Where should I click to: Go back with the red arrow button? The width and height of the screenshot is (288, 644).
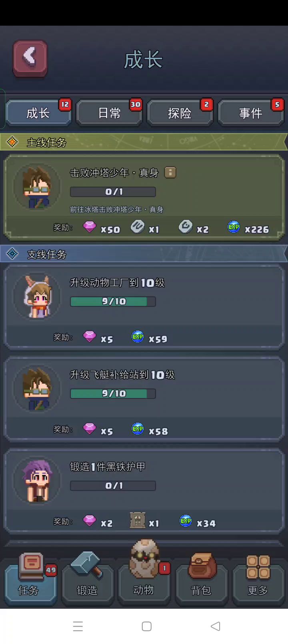pos(30,58)
